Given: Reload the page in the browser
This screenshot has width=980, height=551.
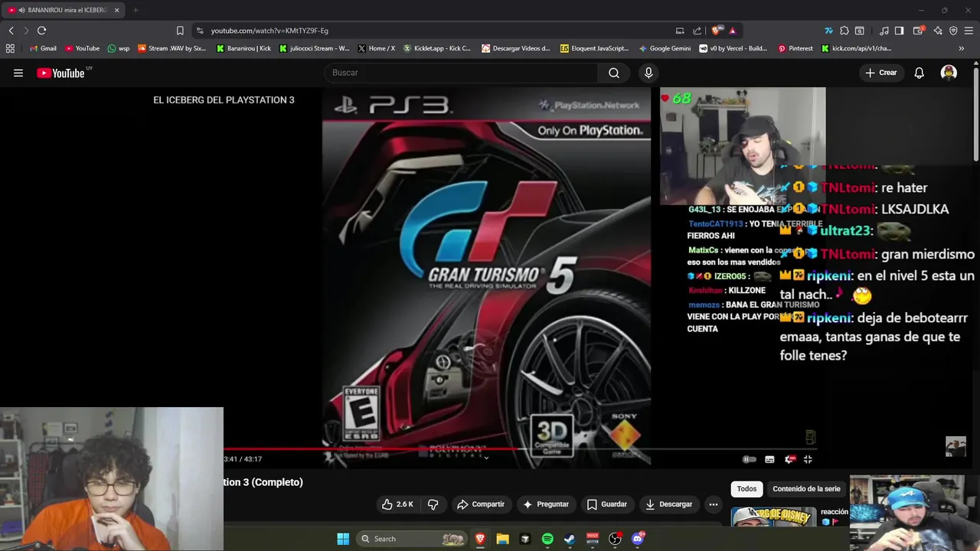Looking at the screenshot, I should coord(41,31).
